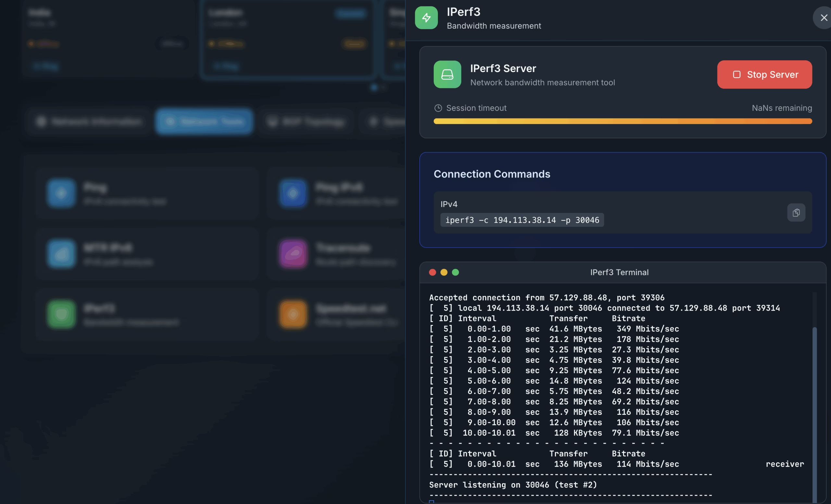
Task: Click the '0.00-10.01' receiver summary row
Action: [616, 463]
